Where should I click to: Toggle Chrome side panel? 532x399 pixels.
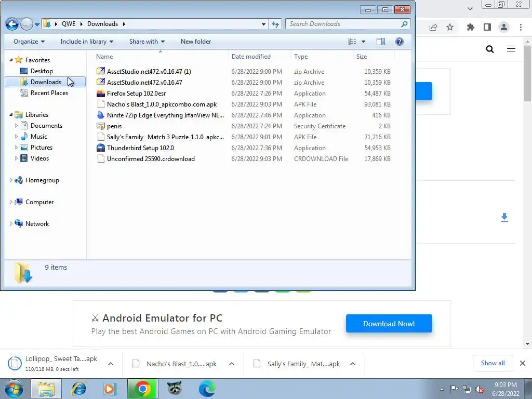pyautogui.click(x=487, y=27)
